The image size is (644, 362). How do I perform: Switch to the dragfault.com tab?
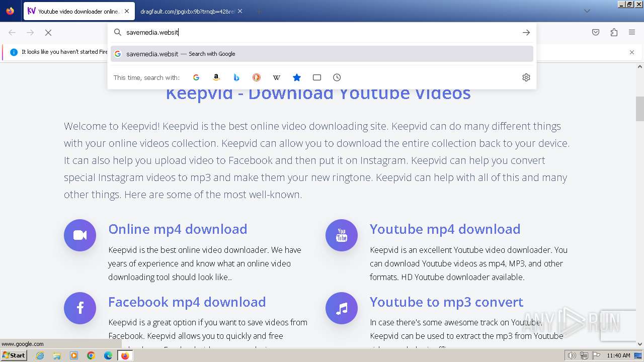point(188,11)
